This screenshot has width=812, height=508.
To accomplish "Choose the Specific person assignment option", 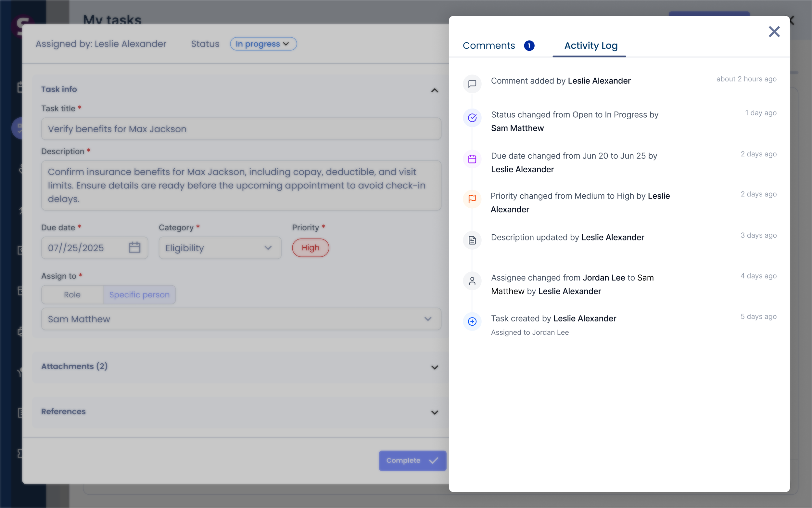I will pos(139,295).
